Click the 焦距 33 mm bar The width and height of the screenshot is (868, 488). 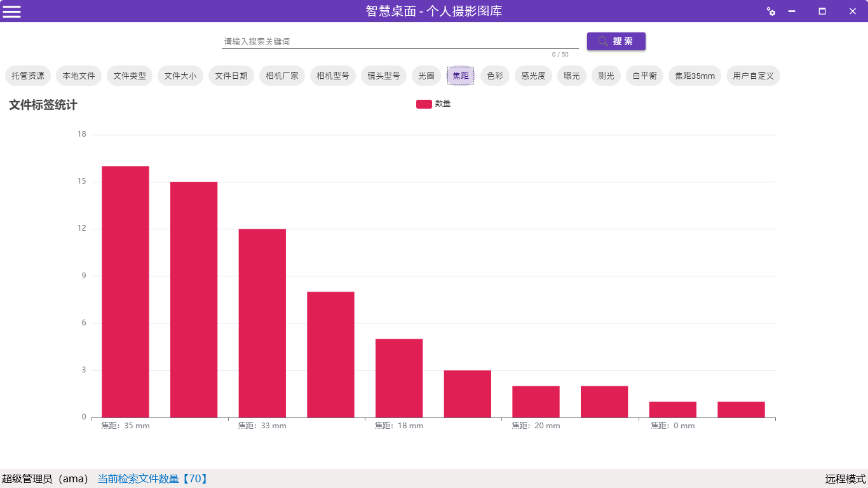coord(262,323)
